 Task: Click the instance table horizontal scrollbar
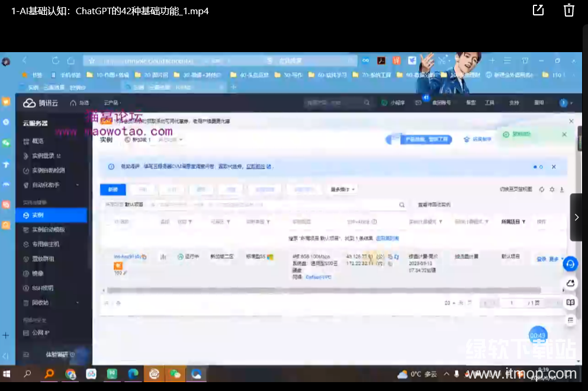pos(324,290)
